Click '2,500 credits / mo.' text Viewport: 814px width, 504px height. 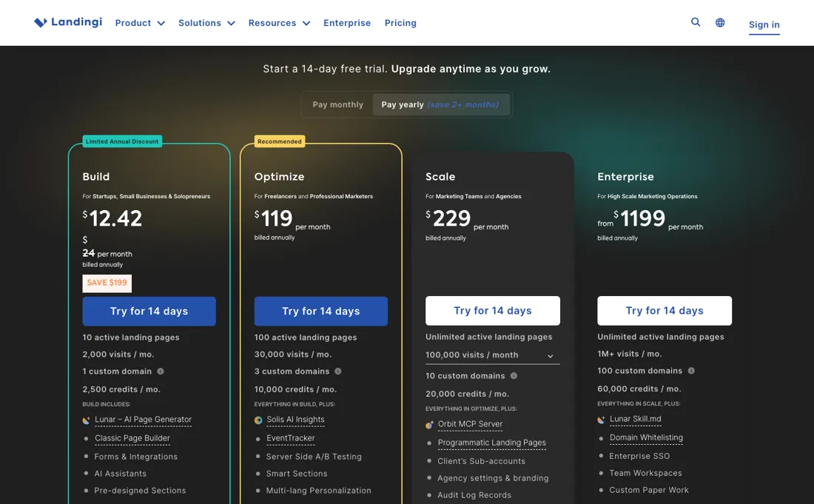pos(121,389)
